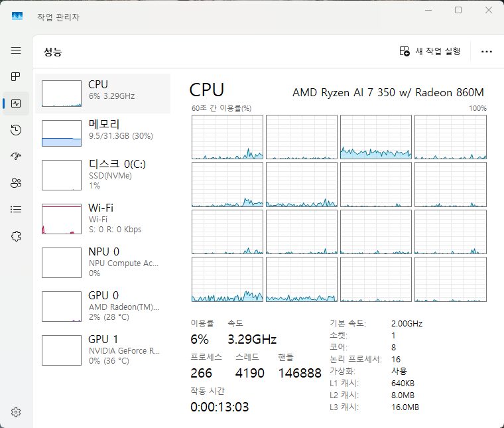Open the Users page icon

(16, 183)
